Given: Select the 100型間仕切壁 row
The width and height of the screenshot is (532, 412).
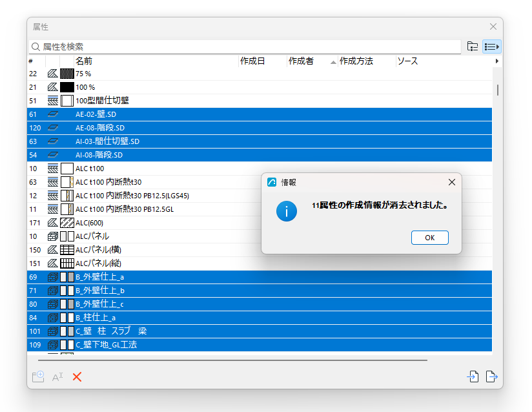Looking at the screenshot, I should point(260,101).
